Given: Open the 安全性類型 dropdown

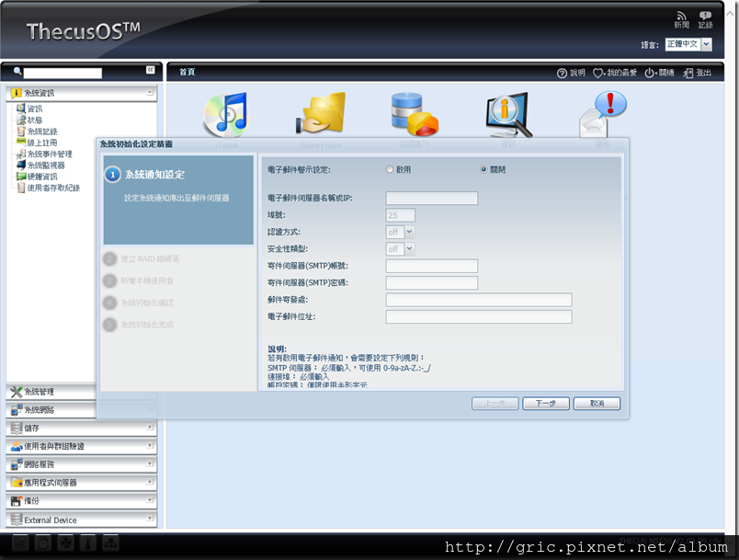Looking at the screenshot, I should pos(400,249).
